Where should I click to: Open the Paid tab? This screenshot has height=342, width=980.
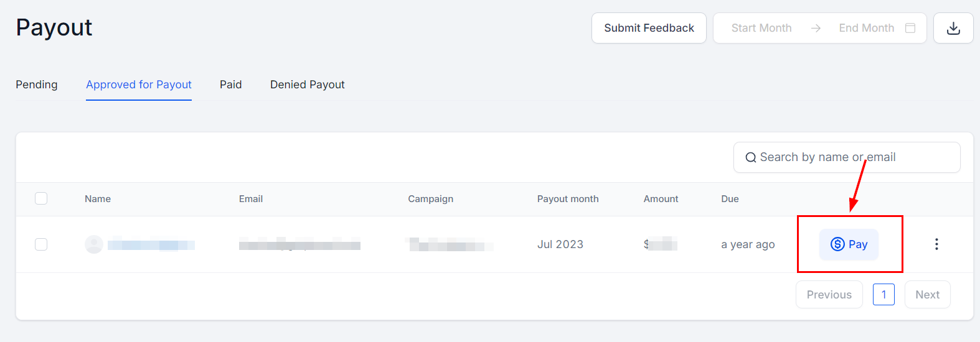pos(230,85)
